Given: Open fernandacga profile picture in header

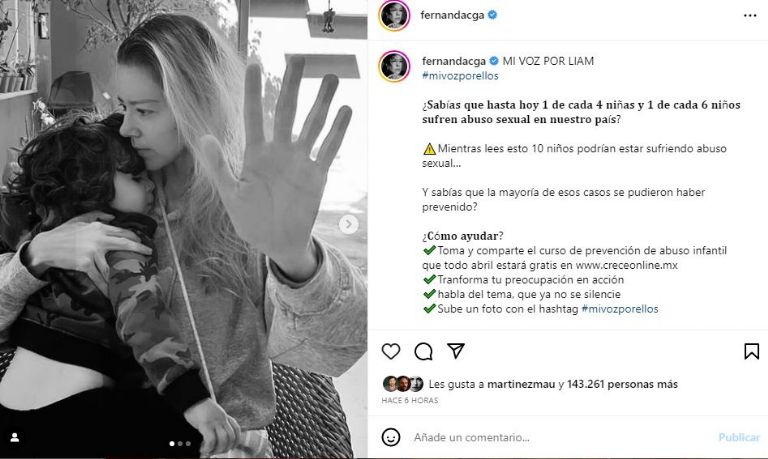Looking at the screenshot, I should coord(394,16).
